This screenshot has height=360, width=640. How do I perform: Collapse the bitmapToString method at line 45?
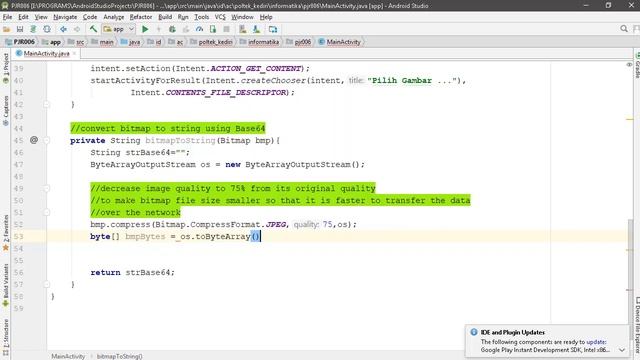(47, 140)
